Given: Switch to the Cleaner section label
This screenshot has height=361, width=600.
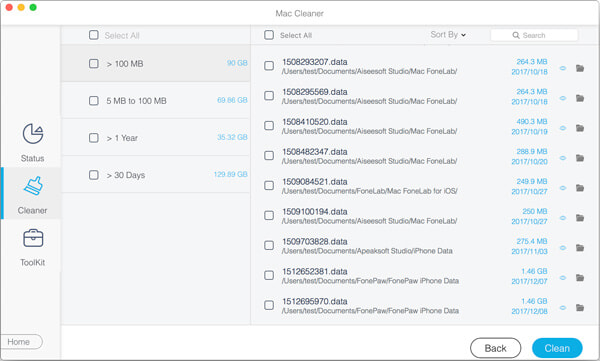Looking at the screenshot, I should tap(33, 211).
